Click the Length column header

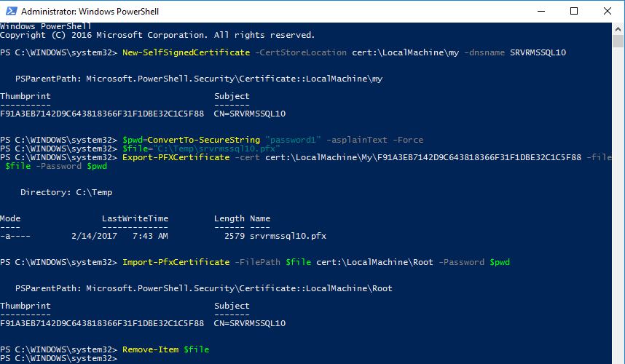point(229,218)
